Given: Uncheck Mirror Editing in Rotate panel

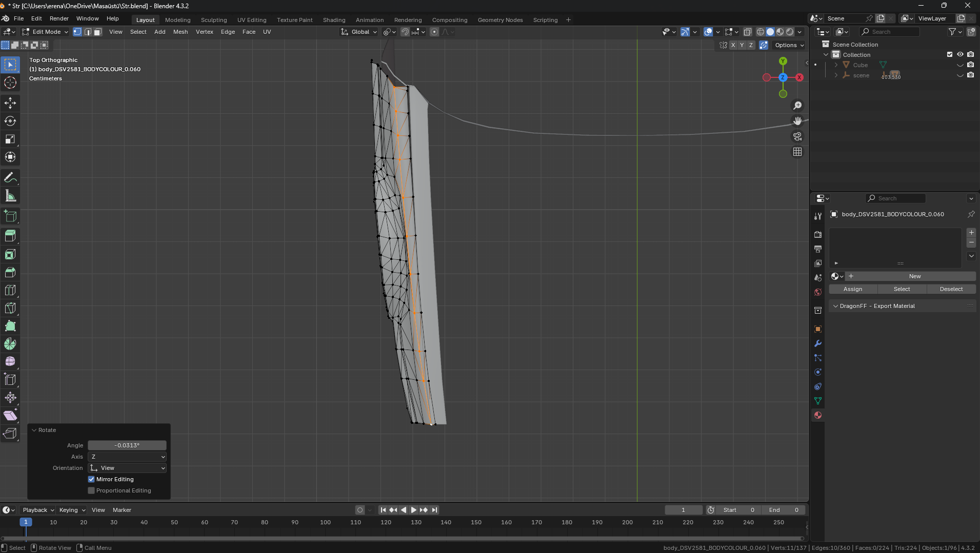Looking at the screenshot, I should click(x=91, y=479).
